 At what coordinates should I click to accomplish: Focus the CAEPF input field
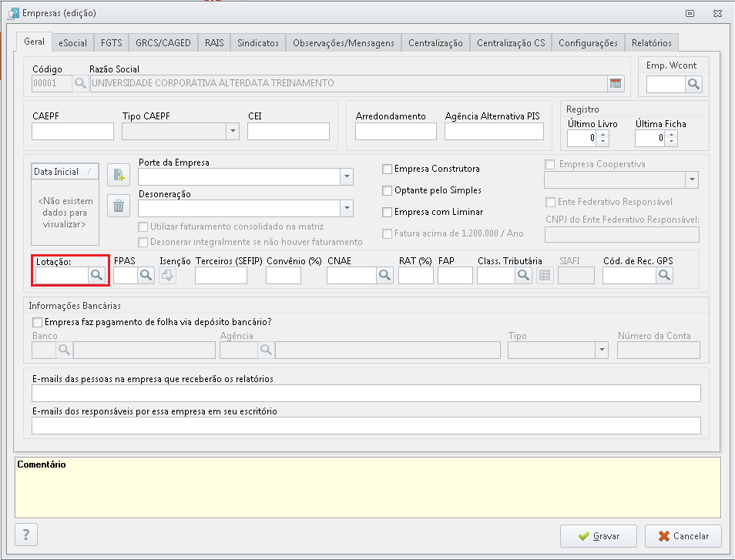[72, 131]
